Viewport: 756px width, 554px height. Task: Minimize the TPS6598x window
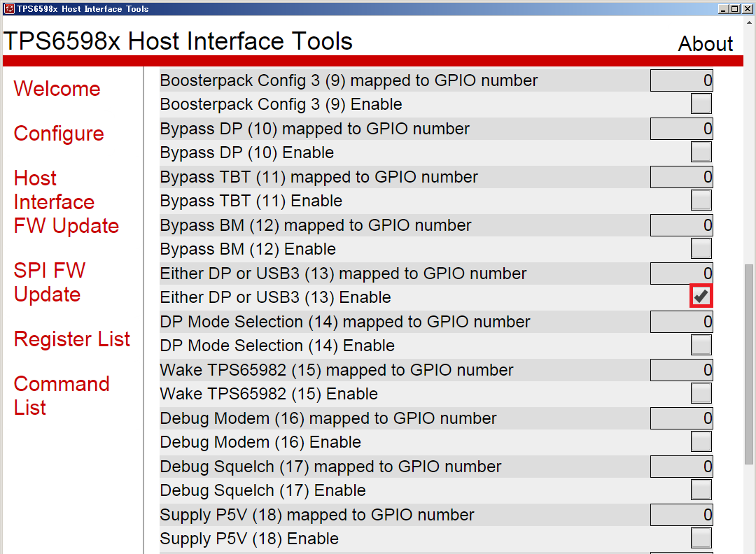(x=723, y=8)
